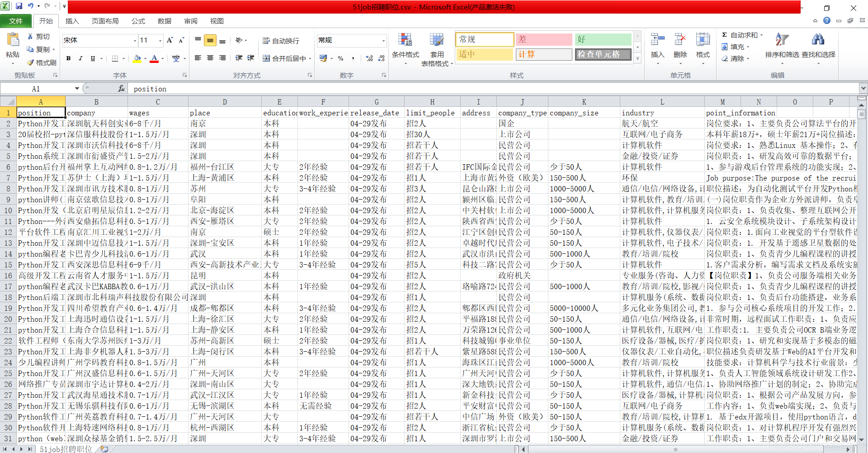Switch to the Page Layout (页面布局) tab
The image size is (868, 453).
(105, 21)
